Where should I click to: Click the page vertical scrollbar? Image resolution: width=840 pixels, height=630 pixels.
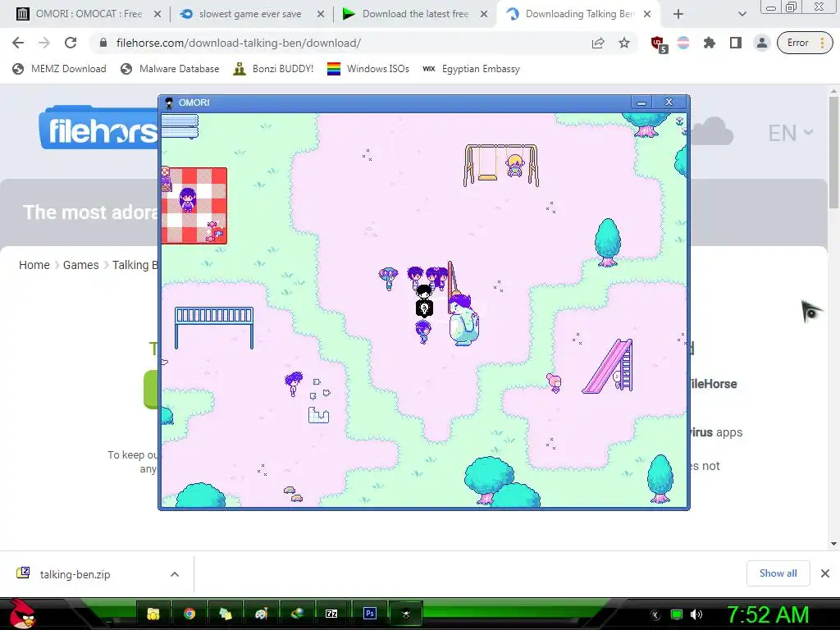coord(833,153)
